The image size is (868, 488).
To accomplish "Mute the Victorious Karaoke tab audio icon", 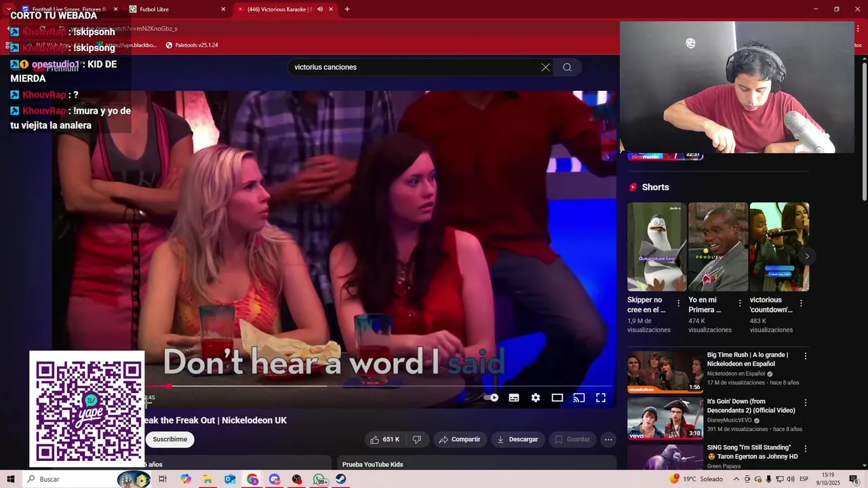I will 319,9.
